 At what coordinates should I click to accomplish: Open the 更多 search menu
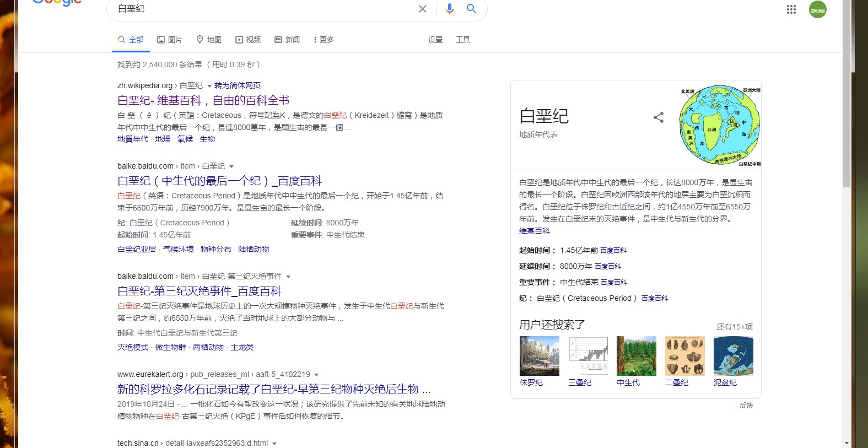[324, 40]
